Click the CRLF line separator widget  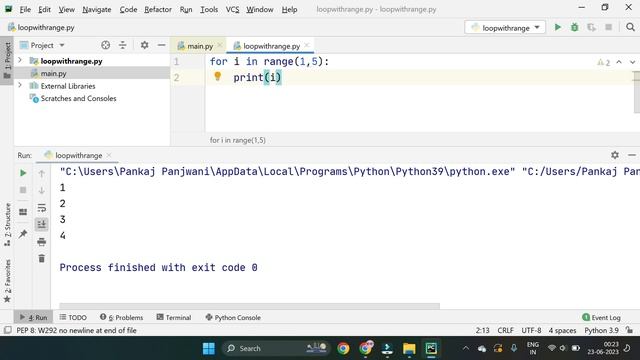(505, 330)
